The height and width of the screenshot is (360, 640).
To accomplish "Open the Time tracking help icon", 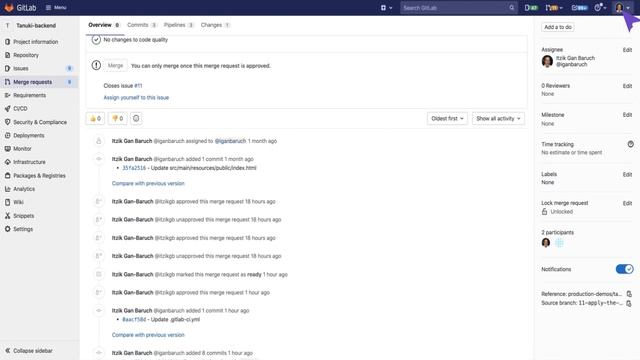I will tap(631, 144).
